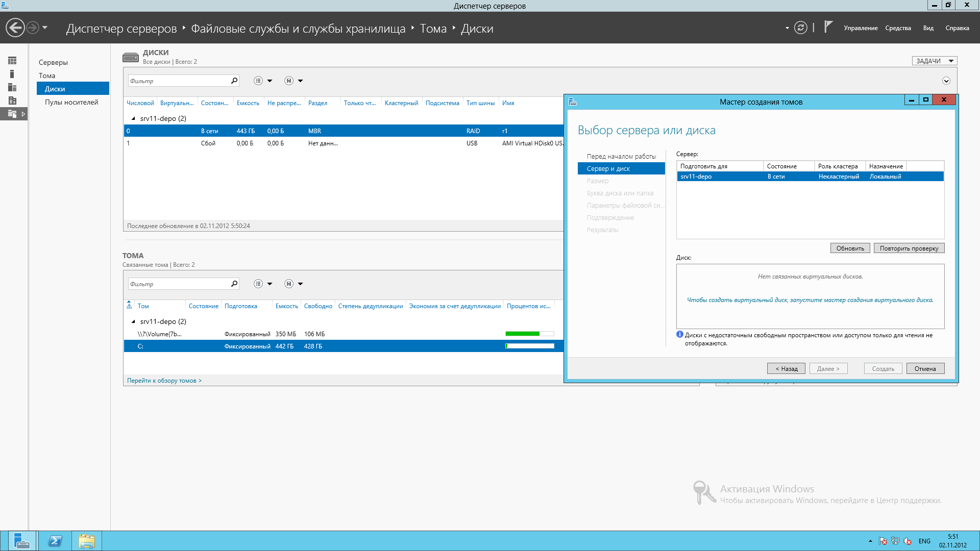
Task: Click the disks filter input field
Action: 179,81
